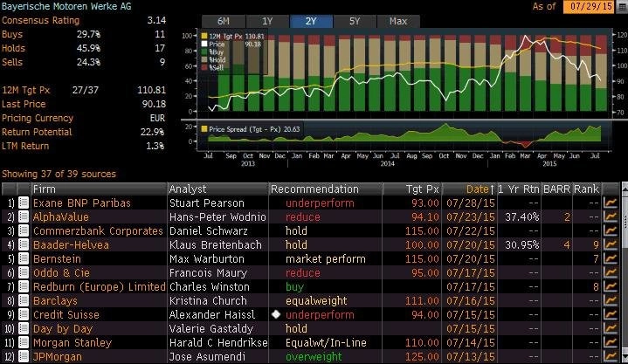The width and height of the screenshot is (628, 364).
Task: Open the Exane BNP Paribas firm link
Action: [x=82, y=203]
